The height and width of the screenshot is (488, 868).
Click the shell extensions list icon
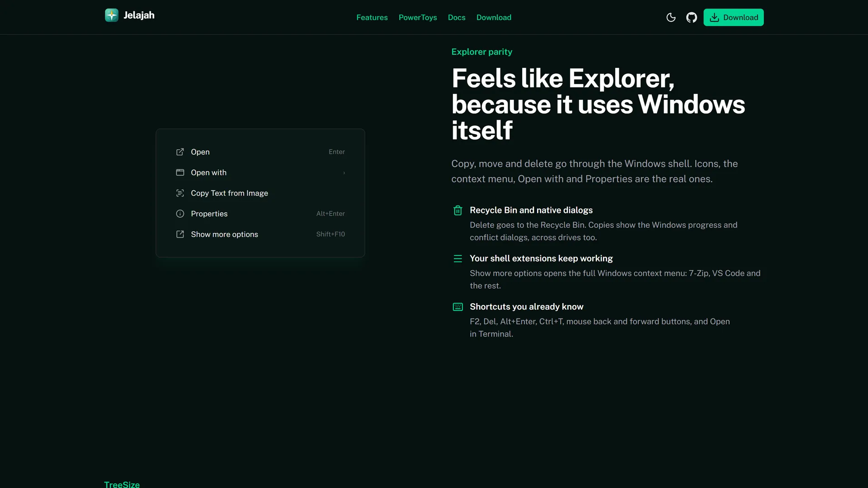pyautogui.click(x=458, y=258)
